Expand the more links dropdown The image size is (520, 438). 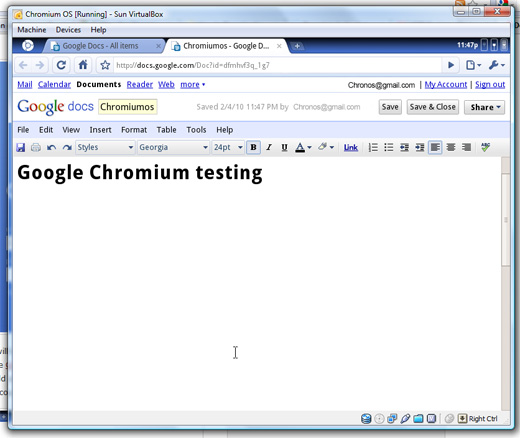point(193,85)
